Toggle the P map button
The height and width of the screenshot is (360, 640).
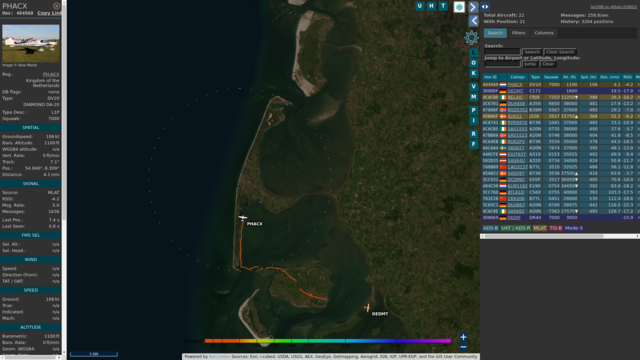coord(473,110)
